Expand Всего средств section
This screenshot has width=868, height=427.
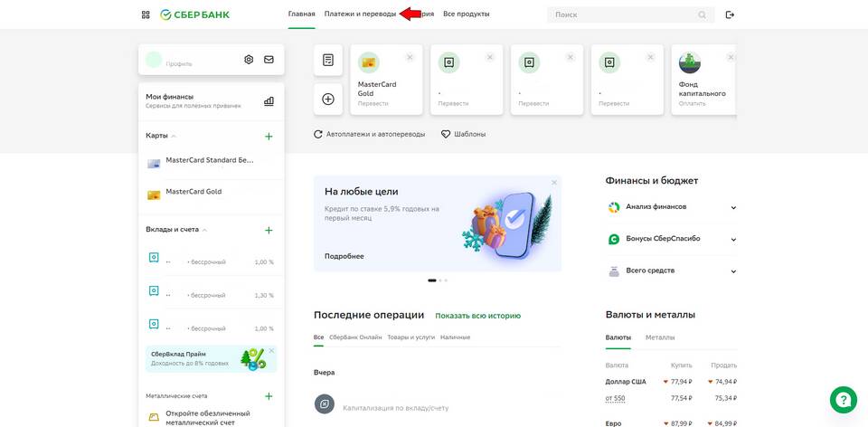(x=733, y=272)
